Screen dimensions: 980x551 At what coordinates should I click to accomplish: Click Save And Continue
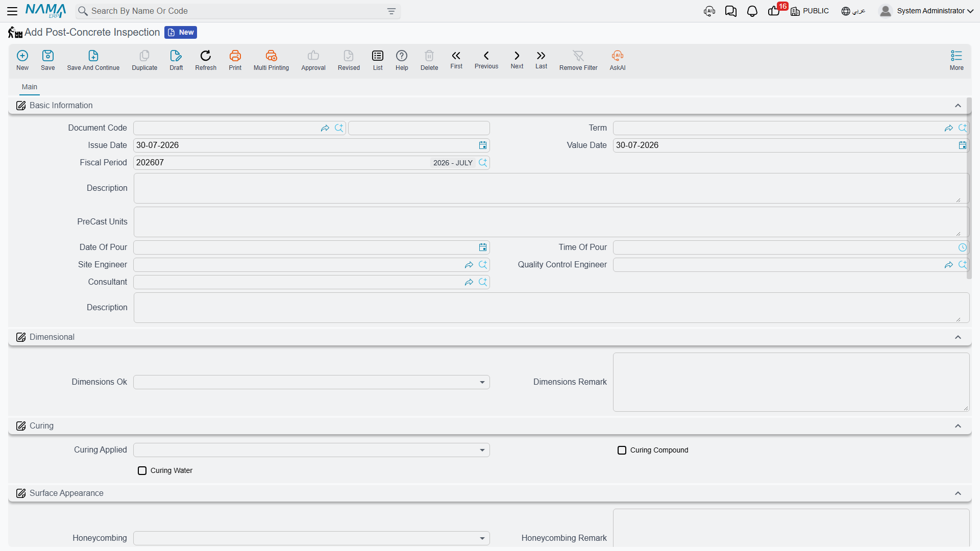(93, 60)
